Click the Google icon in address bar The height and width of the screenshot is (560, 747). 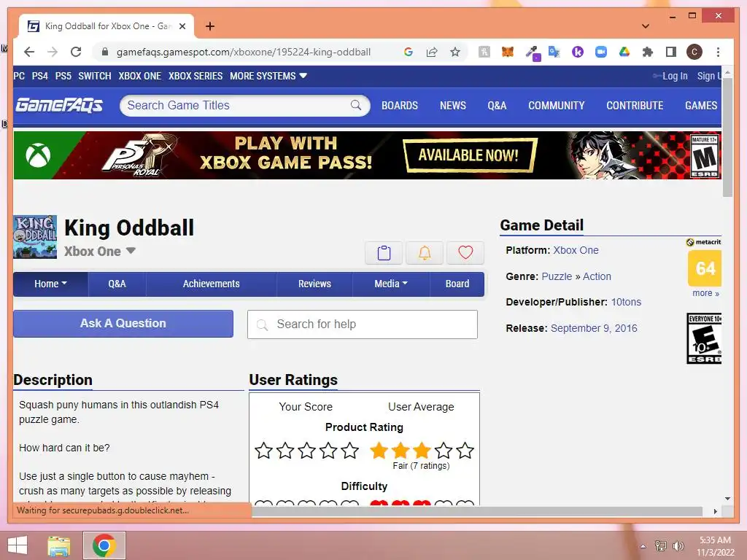(x=409, y=52)
